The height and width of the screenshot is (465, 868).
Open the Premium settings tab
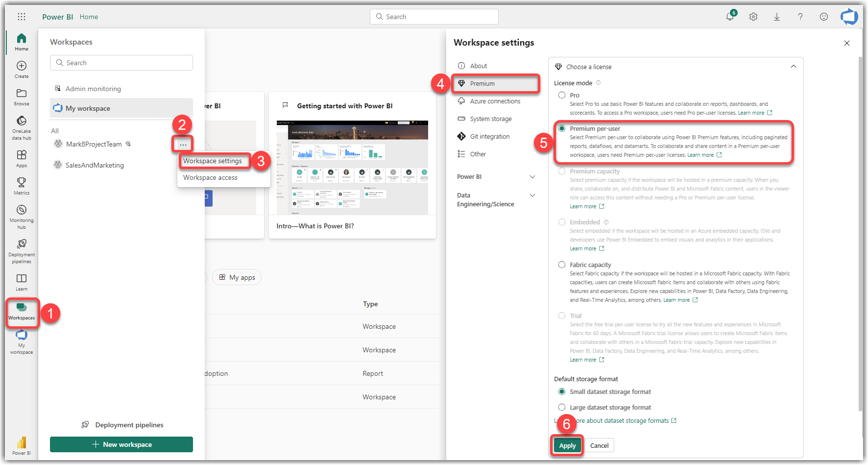pos(496,84)
